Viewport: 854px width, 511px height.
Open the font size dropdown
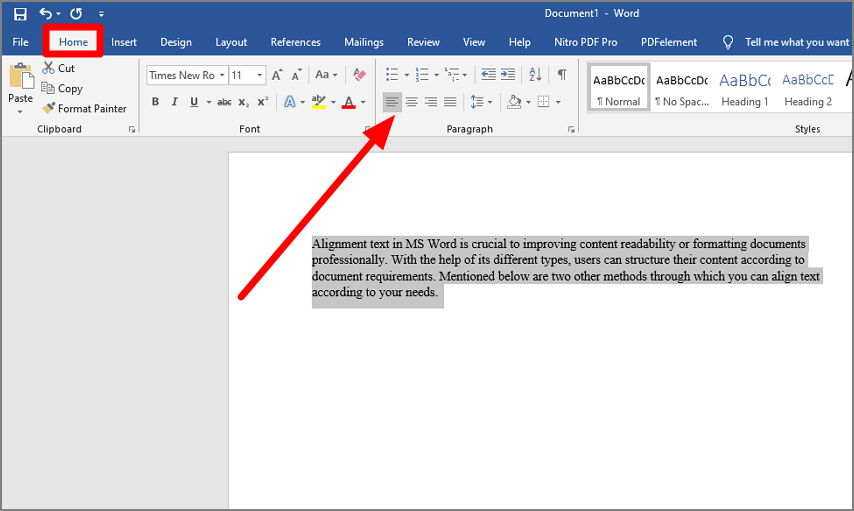[260, 75]
